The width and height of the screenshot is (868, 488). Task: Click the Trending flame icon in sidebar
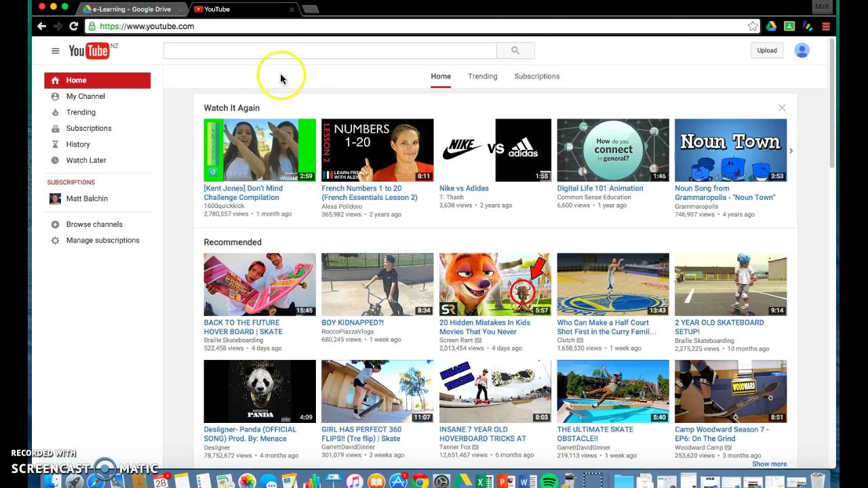pos(55,113)
